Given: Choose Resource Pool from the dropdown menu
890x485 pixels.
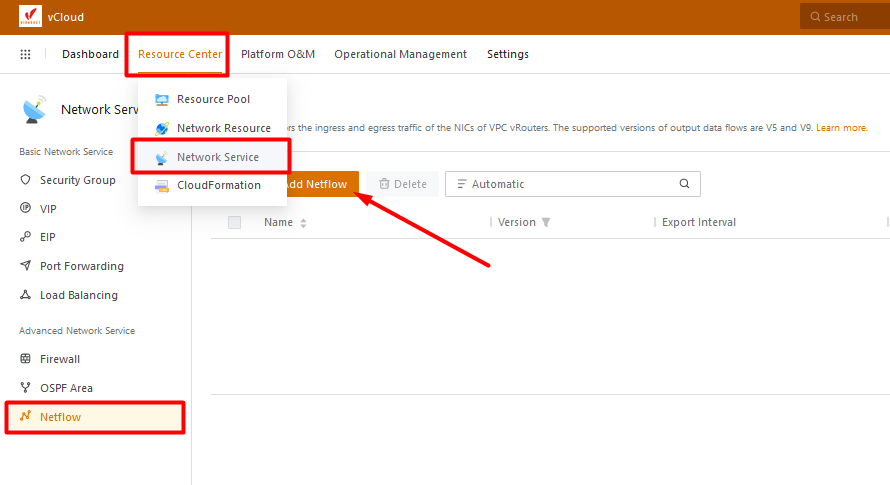Looking at the screenshot, I should click(x=213, y=99).
